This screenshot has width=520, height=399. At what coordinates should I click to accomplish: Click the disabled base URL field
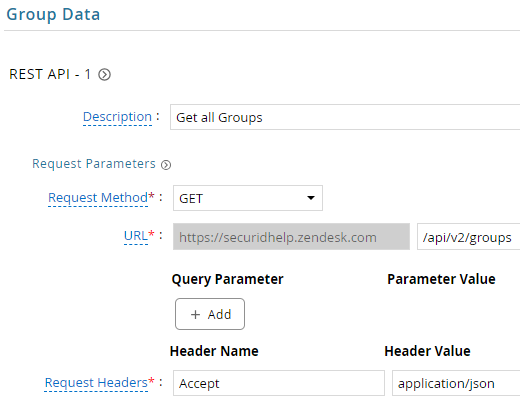(x=291, y=237)
